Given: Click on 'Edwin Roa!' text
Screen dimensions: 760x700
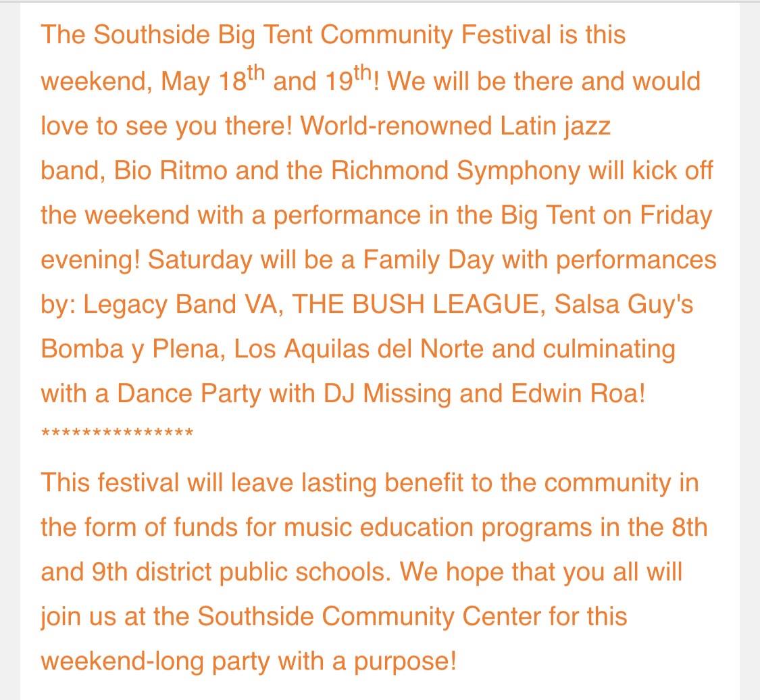Looking at the screenshot, I should (578, 393).
